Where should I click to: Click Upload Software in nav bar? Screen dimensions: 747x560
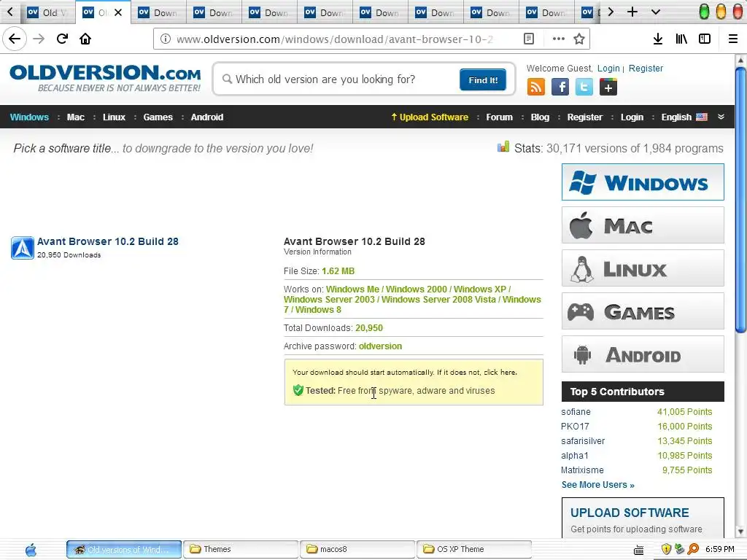[x=430, y=117]
